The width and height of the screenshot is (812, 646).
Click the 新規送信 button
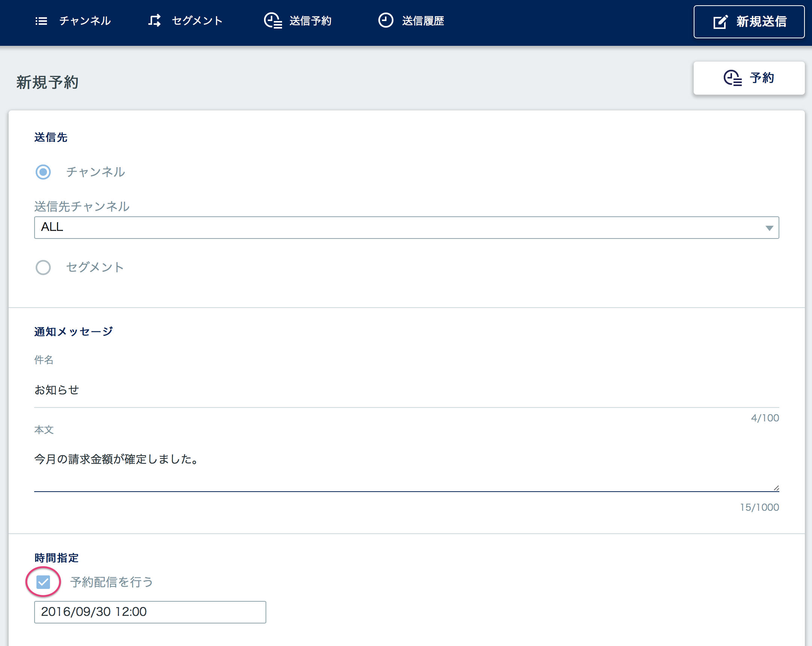click(749, 22)
